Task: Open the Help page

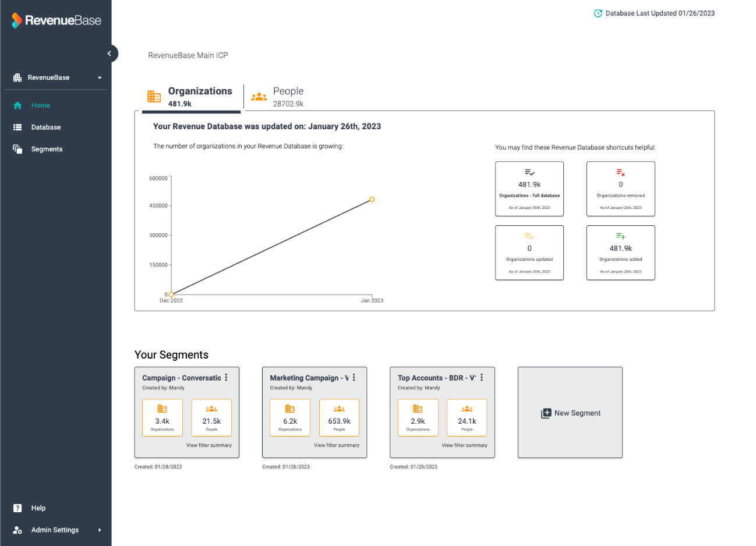Action: coord(38,508)
